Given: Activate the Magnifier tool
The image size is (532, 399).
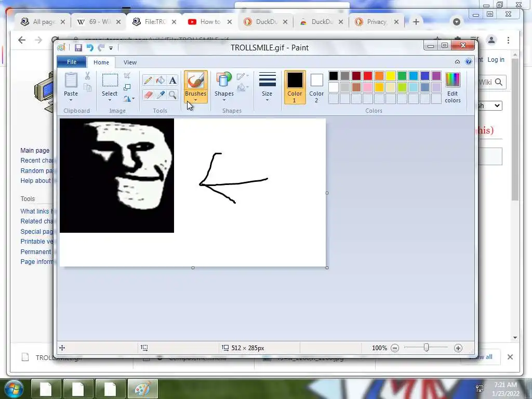Looking at the screenshot, I should coord(172,95).
